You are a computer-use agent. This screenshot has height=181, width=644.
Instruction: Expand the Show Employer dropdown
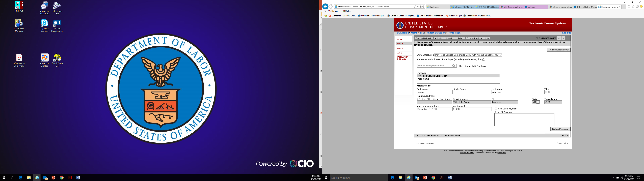[x=500, y=55]
